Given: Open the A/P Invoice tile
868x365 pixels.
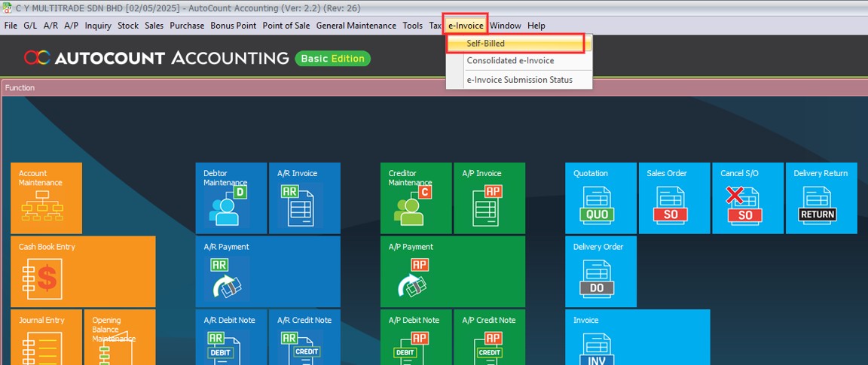Looking at the screenshot, I should (x=488, y=198).
